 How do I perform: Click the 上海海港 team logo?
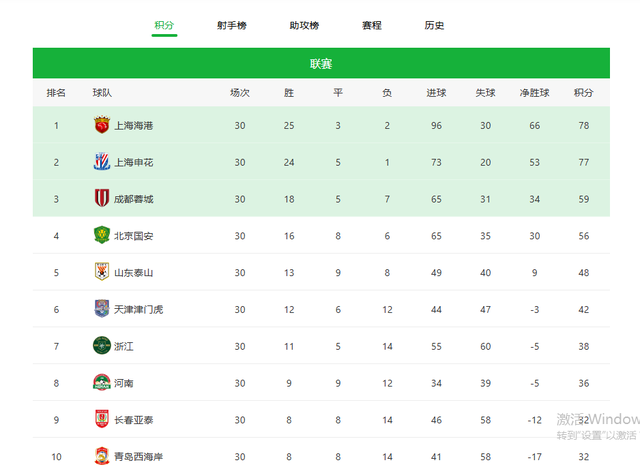pos(102,125)
